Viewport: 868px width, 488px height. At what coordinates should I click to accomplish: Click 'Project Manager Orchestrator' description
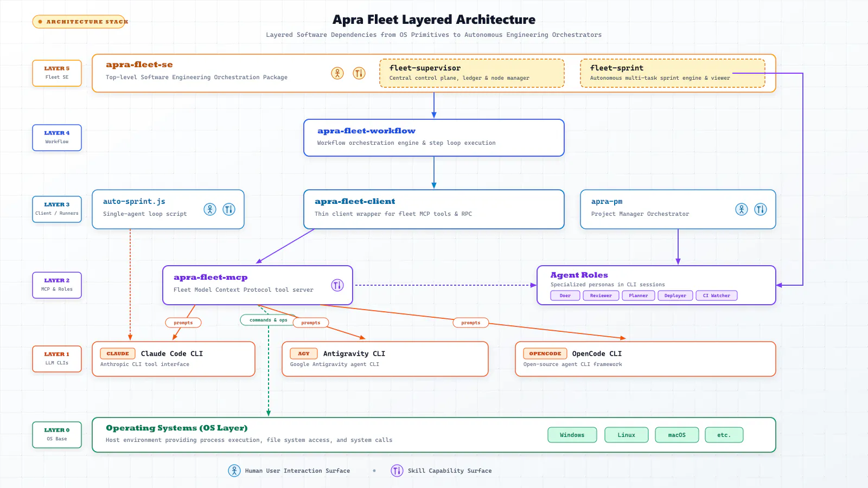point(640,214)
